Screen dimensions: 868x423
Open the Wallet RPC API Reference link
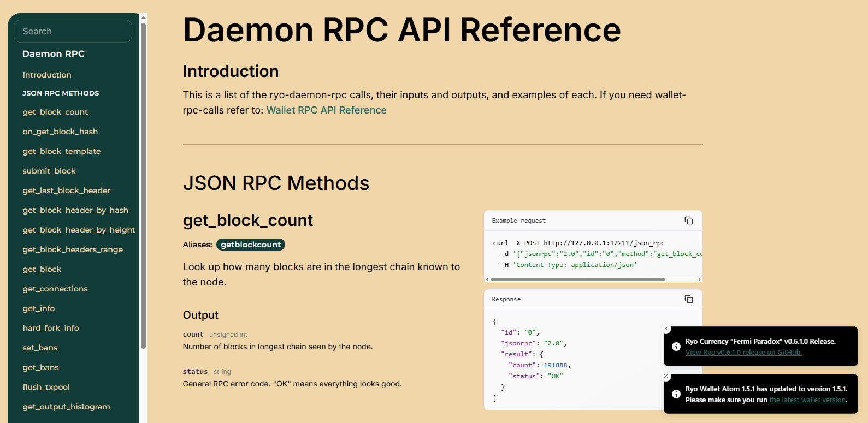(326, 110)
